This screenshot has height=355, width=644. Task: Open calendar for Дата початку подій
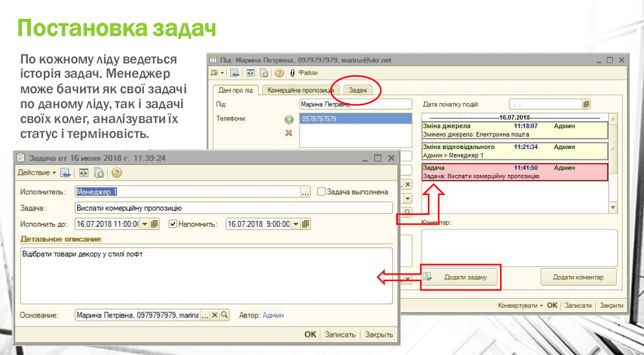[x=586, y=104]
